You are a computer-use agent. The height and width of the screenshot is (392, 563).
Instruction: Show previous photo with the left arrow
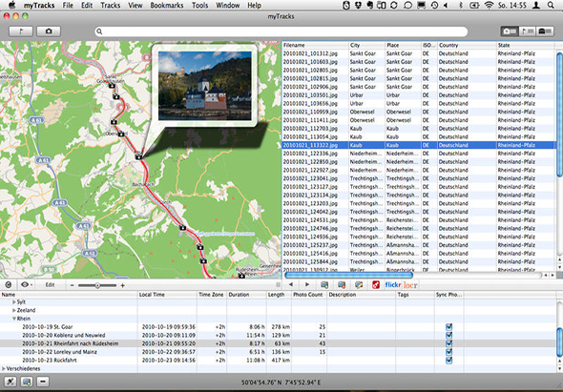[x=291, y=284]
